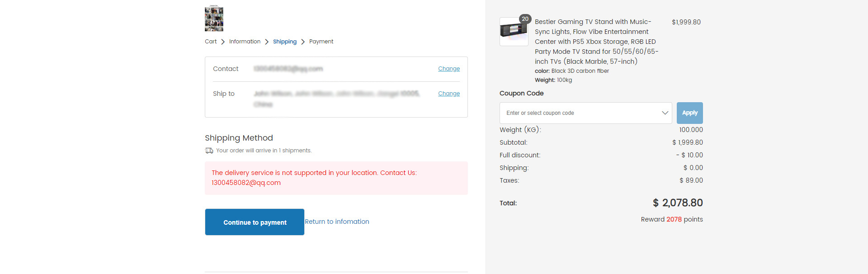This screenshot has width=868, height=274.
Task: Expand the coupon code dropdown arrow
Action: click(665, 113)
